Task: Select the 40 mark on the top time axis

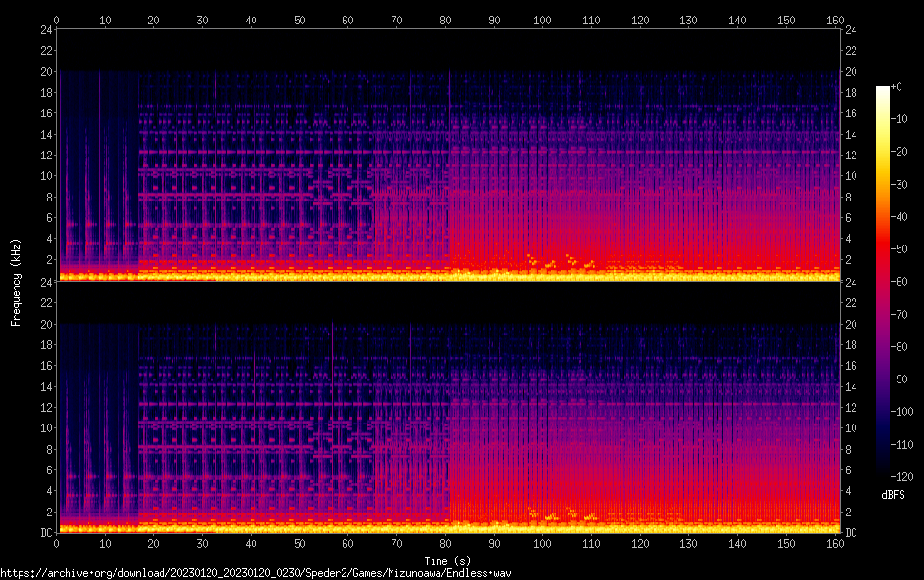Action: click(252, 19)
